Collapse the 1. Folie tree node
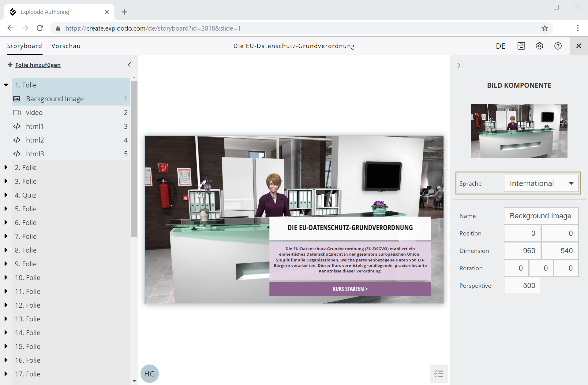Screen dimensions: 588x385 tap(6, 85)
